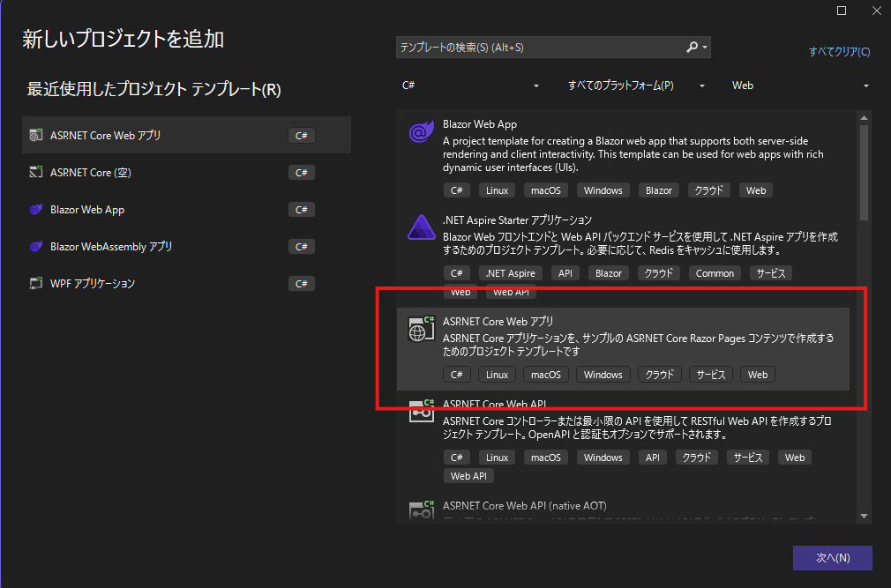Click the Blazor Web App recent template icon
This screenshot has width=891, height=588.
(x=36, y=210)
